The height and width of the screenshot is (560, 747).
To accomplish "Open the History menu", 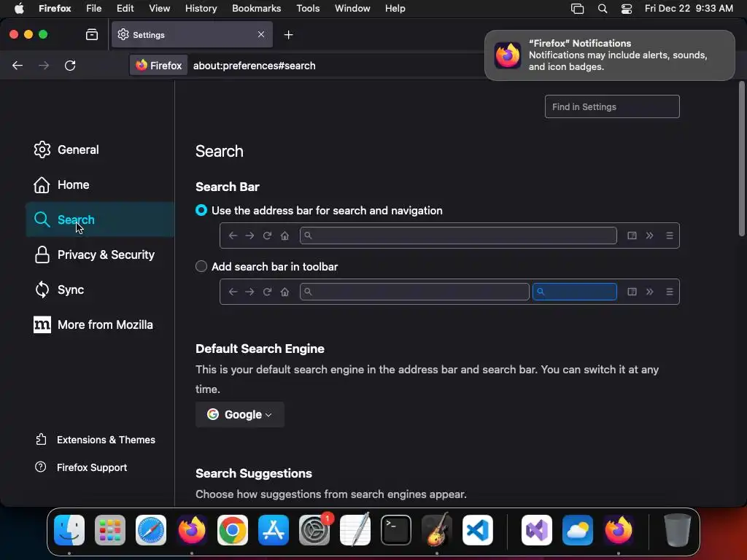I will click(201, 8).
